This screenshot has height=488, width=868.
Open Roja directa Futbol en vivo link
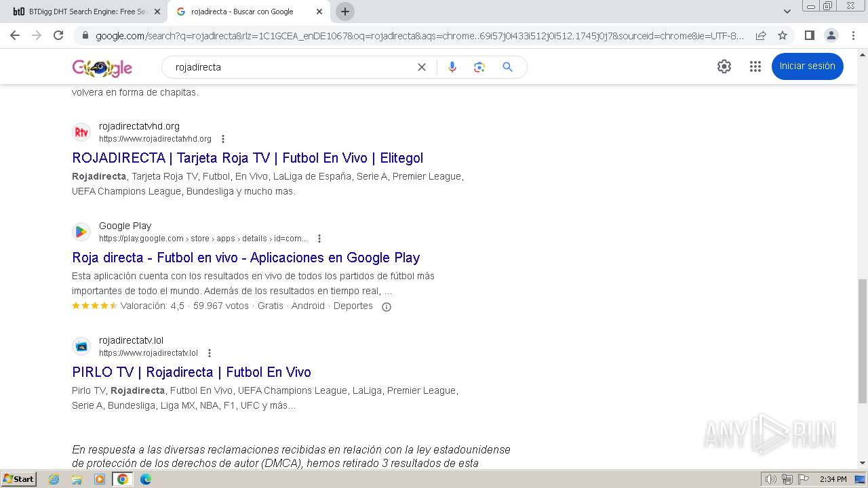coord(246,258)
